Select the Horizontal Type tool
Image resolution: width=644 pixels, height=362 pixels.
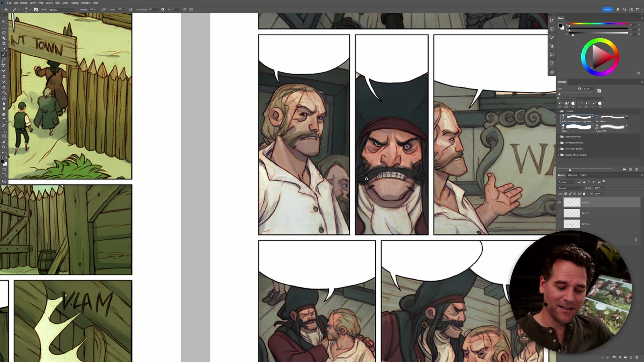(x=4, y=120)
